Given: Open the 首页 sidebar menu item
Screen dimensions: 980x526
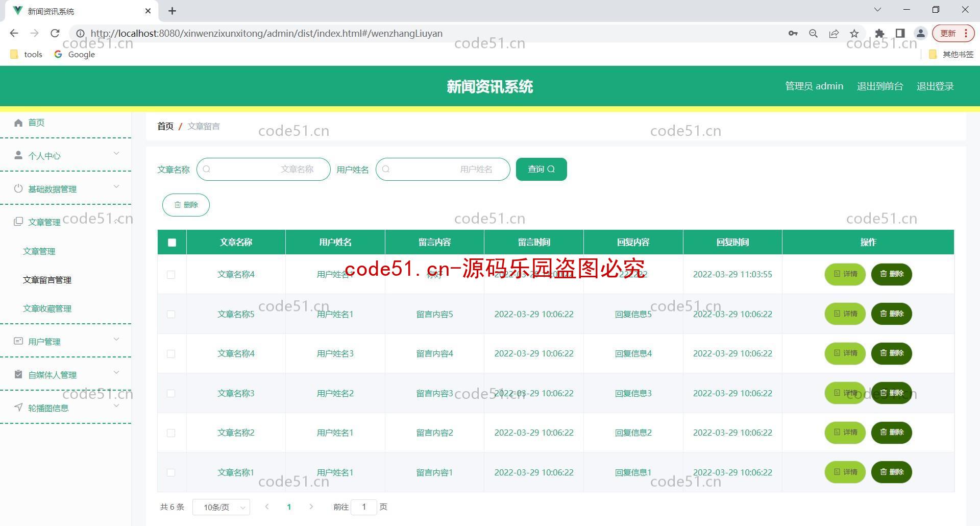Looking at the screenshot, I should (x=65, y=123).
